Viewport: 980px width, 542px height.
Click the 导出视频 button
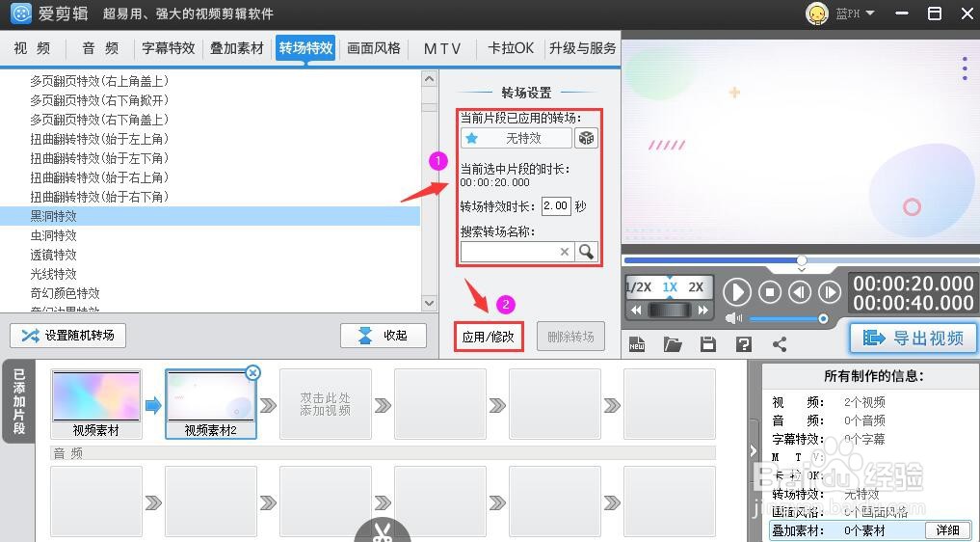pyautogui.click(x=914, y=339)
